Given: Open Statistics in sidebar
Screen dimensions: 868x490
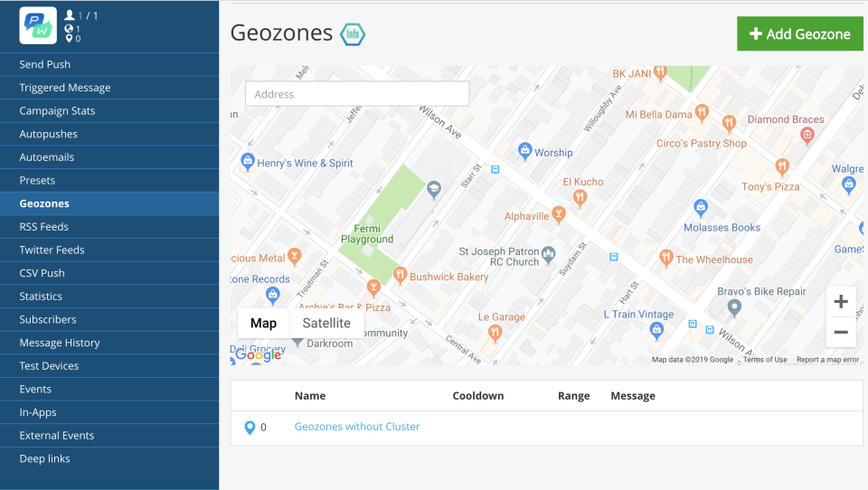Looking at the screenshot, I should (109, 297).
